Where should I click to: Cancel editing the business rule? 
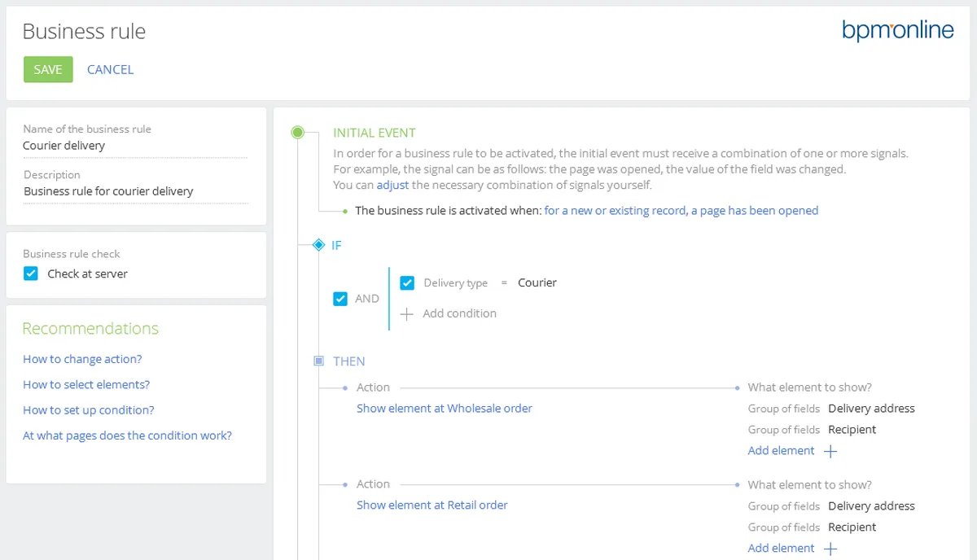click(x=110, y=70)
